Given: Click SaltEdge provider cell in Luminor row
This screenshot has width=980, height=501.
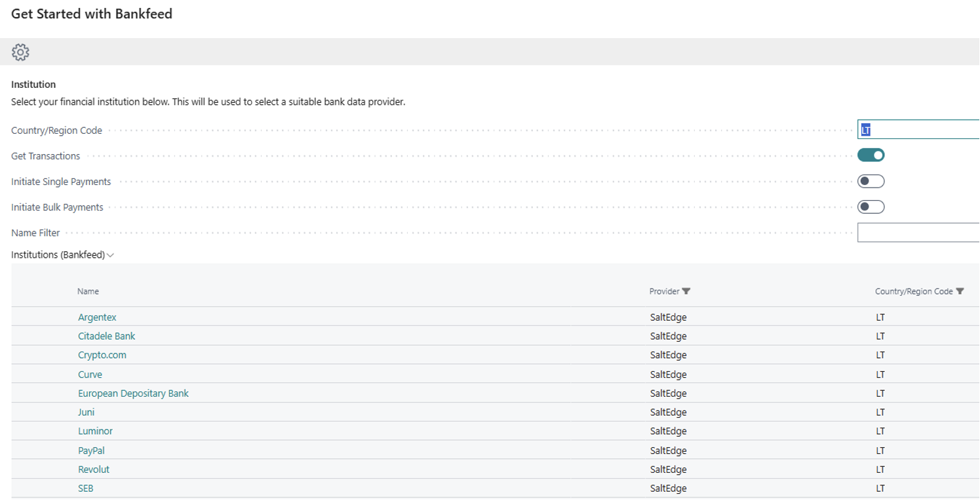Looking at the screenshot, I should pos(668,431).
